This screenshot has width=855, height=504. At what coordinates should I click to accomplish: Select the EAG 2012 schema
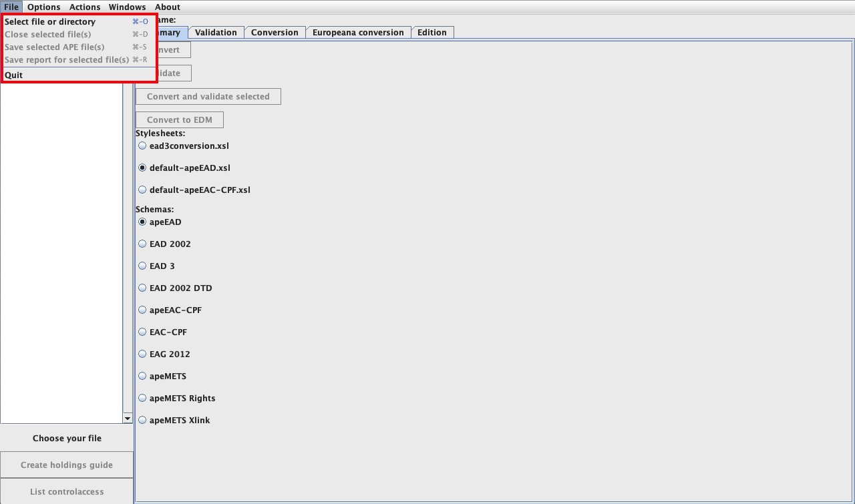click(164, 354)
